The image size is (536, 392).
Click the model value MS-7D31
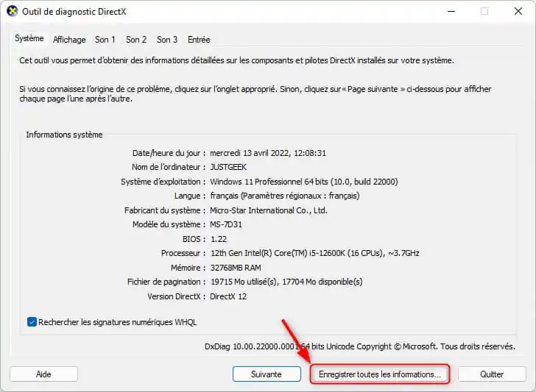(x=226, y=225)
